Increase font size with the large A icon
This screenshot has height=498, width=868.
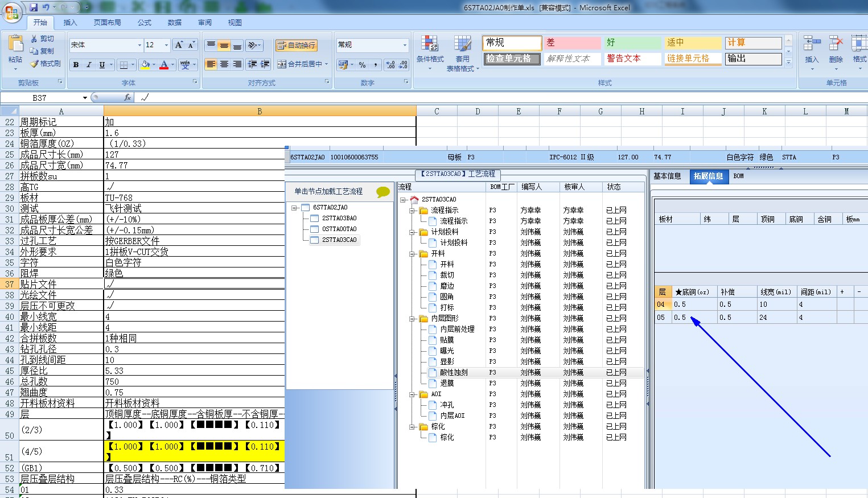click(179, 45)
